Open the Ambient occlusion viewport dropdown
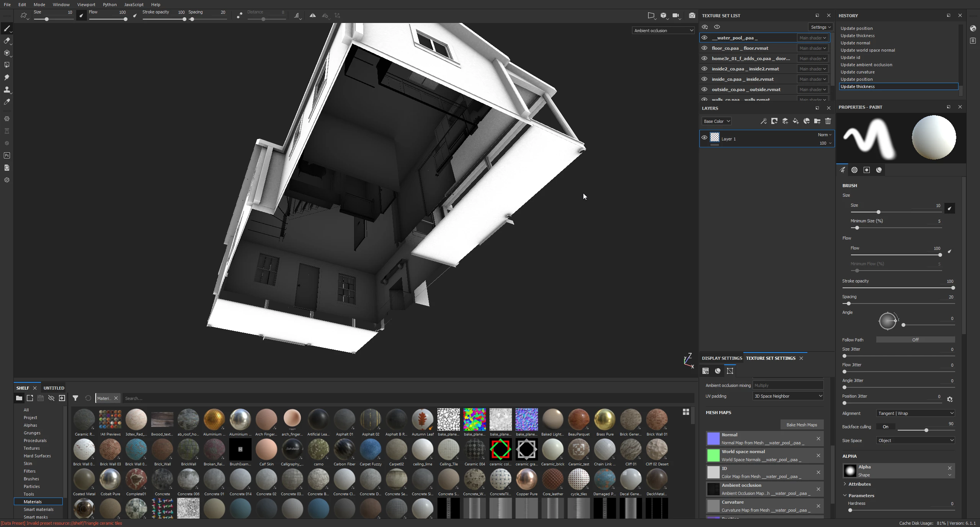 point(663,31)
